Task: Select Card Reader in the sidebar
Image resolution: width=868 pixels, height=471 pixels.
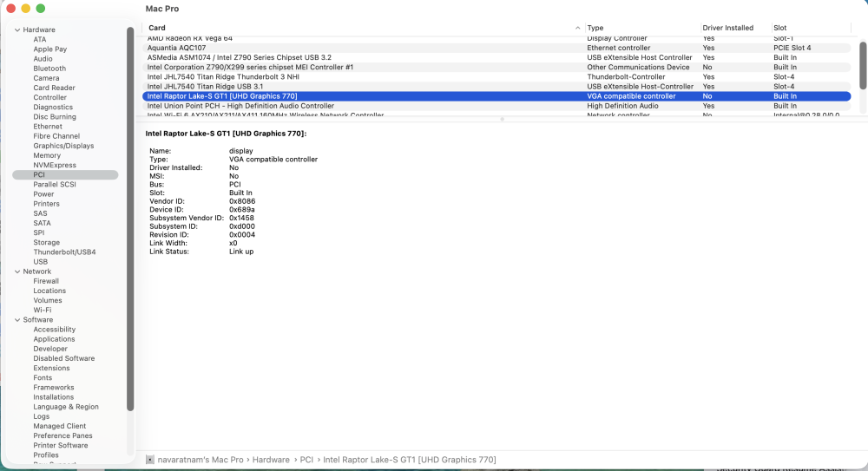Action: pyautogui.click(x=54, y=88)
